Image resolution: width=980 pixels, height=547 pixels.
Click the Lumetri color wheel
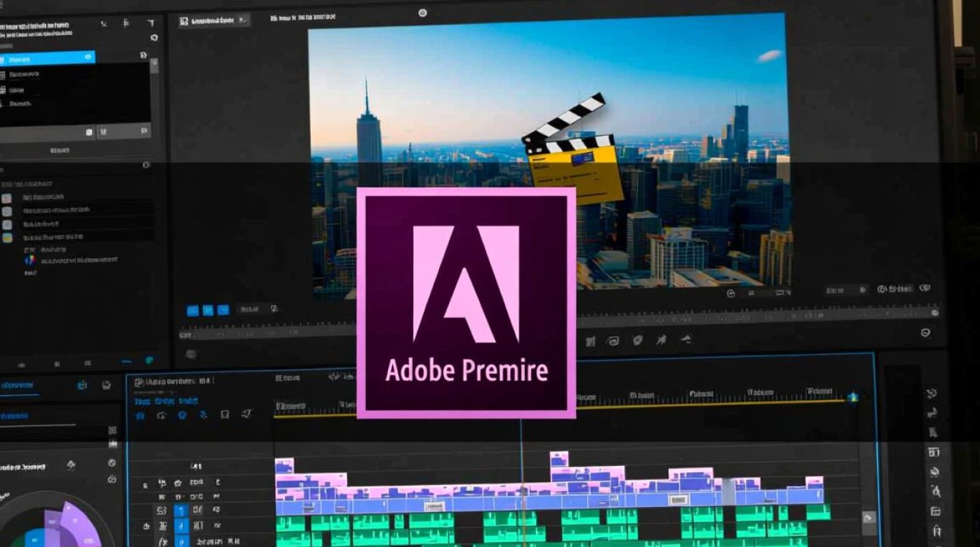55,519
